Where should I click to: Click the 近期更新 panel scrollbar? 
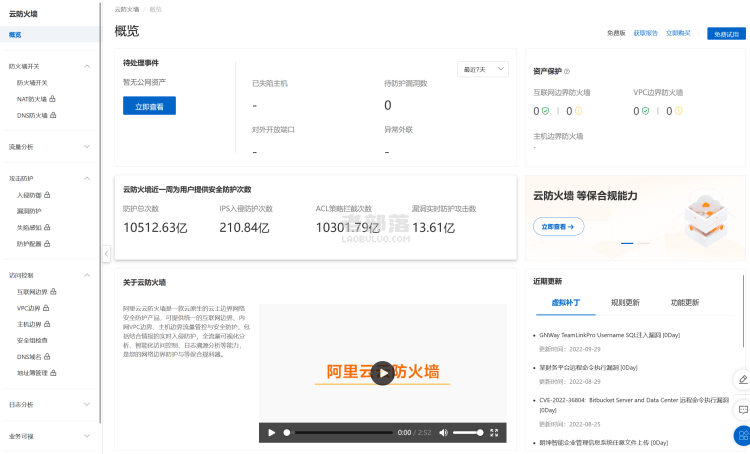743,311
